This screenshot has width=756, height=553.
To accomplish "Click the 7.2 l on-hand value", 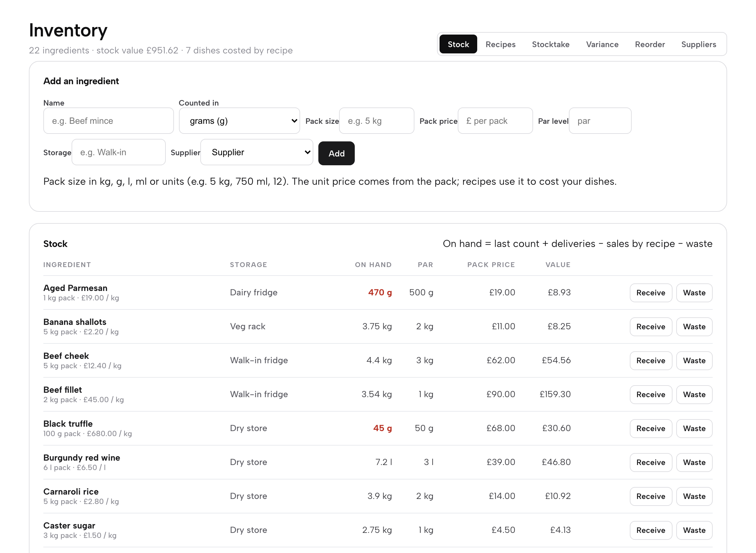I will click(x=383, y=462).
